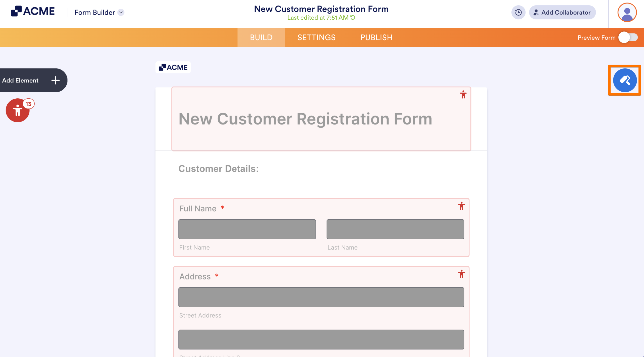Screen dimensions: 644x357
Task: Click the revision history clock icon
Action: (518, 12)
